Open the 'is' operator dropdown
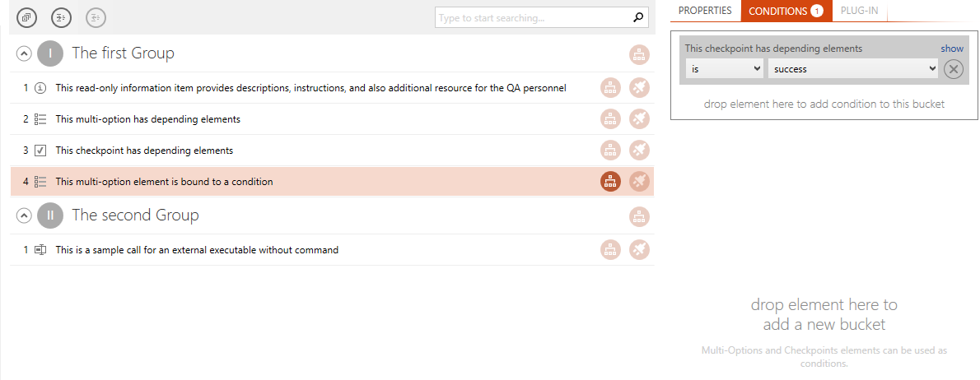Image resolution: width=980 pixels, height=380 pixels. click(x=725, y=68)
